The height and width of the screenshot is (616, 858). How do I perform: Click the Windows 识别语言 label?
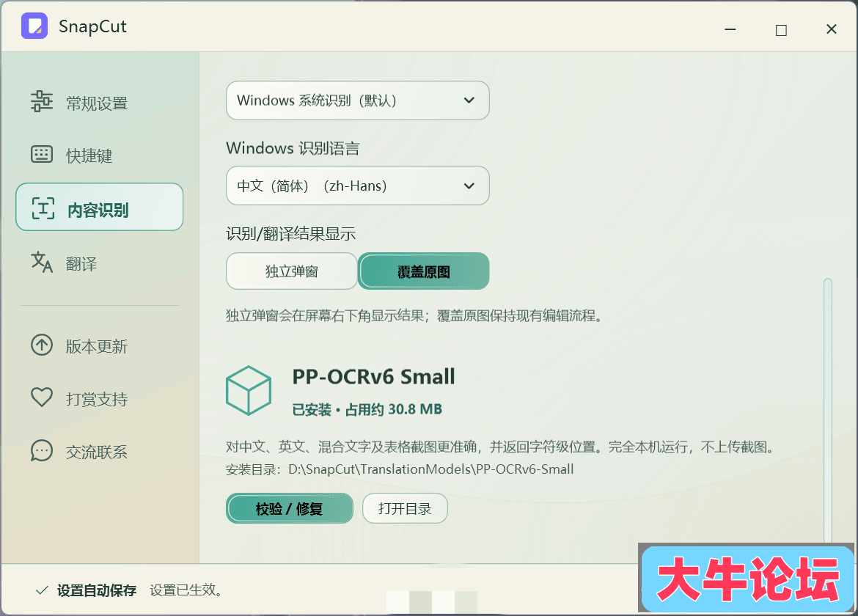tap(293, 148)
